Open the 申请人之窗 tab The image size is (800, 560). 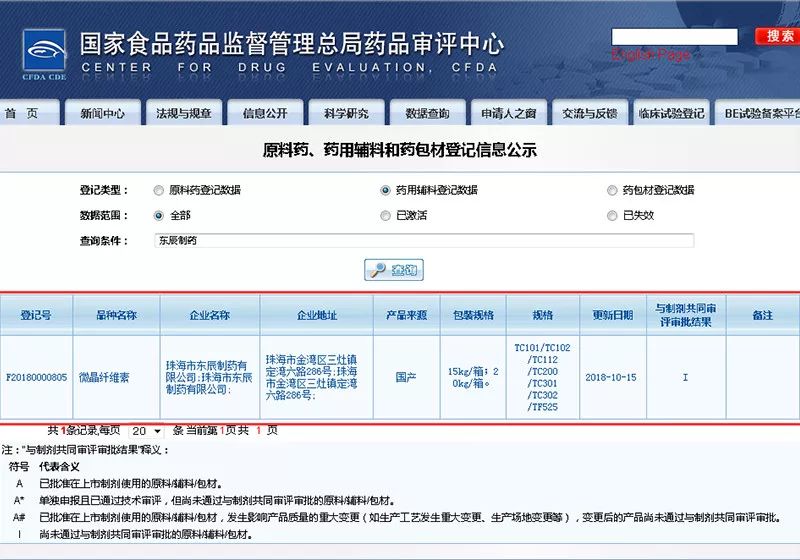point(508,113)
